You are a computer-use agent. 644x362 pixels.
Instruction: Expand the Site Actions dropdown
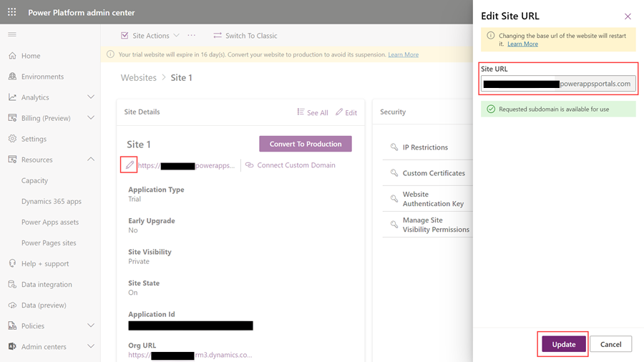(x=176, y=36)
